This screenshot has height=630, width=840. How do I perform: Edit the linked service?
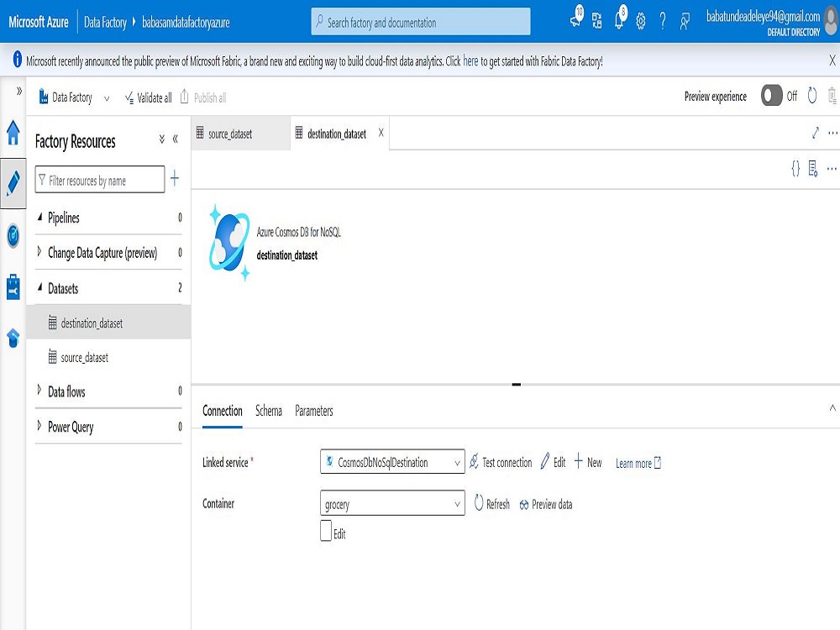553,462
